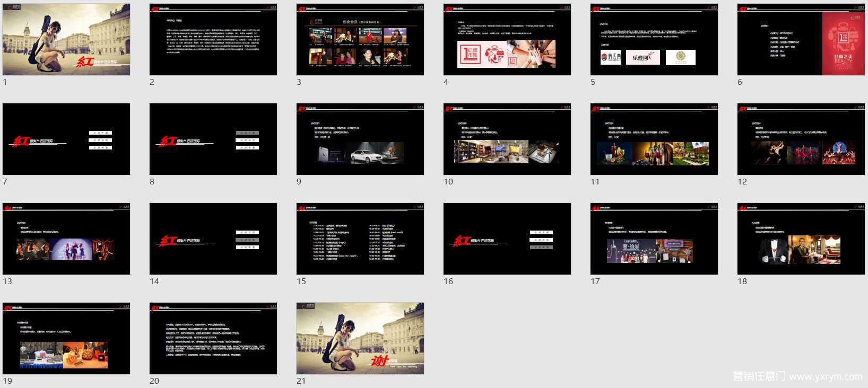
Task: Select slide 20 with the dense text
Action: click(213, 339)
